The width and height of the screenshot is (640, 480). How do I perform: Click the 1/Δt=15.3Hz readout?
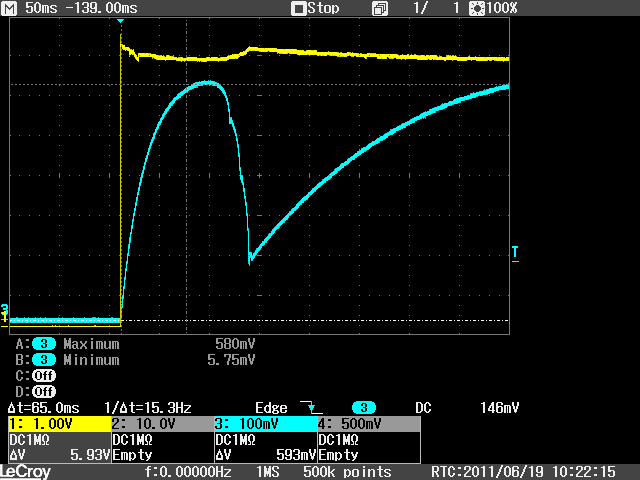coord(147,408)
